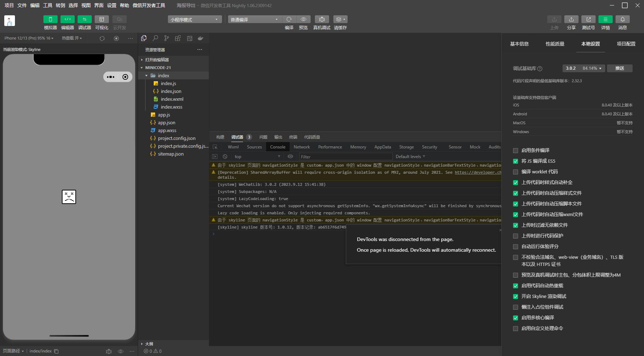Viewport: 644px width, 356px height.
Task: Uncheck 上传代码时自动压缩样式文件
Action: click(516, 193)
